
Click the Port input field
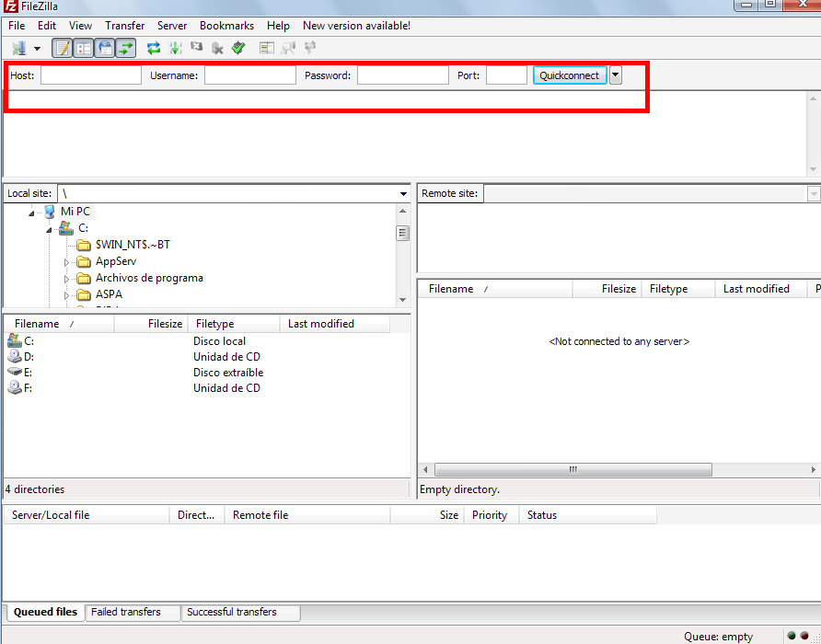point(506,75)
